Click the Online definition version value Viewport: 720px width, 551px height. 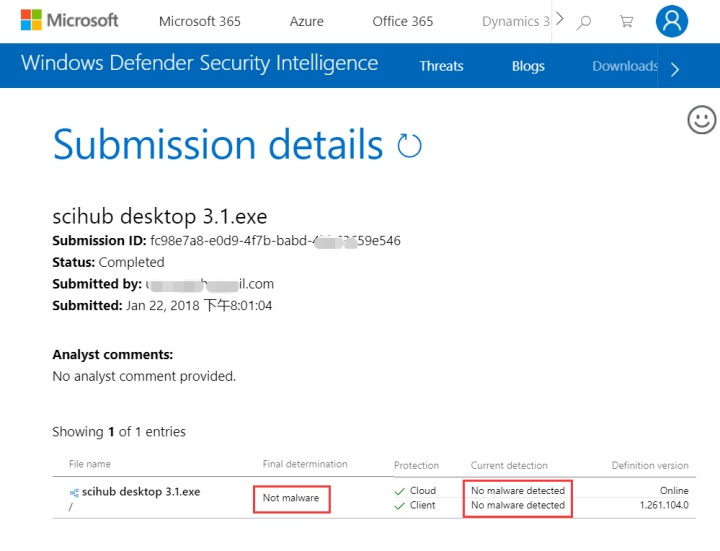(x=674, y=490)
